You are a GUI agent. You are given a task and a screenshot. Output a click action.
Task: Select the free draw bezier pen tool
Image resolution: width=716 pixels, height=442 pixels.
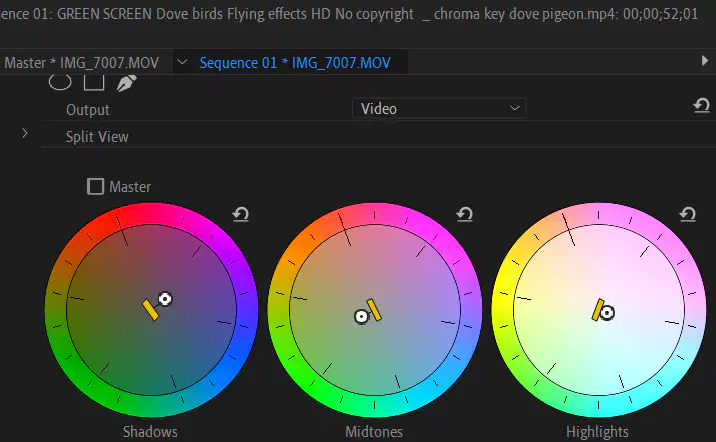point(126,83)
